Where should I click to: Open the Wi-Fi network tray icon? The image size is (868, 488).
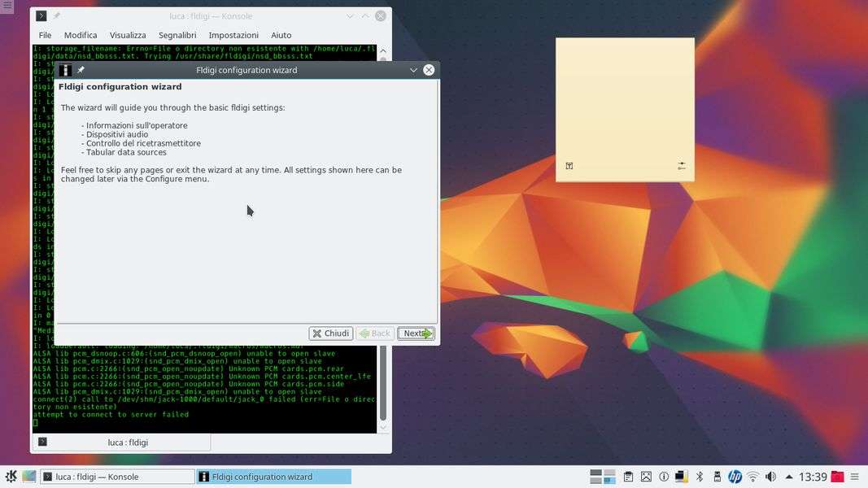pyautogui.click(x=752, y=477)
